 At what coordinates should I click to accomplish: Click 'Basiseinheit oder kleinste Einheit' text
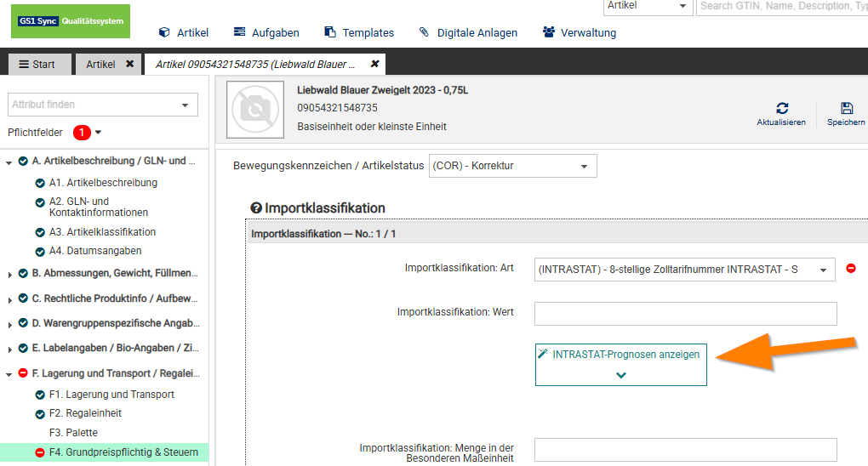point(371,127)
